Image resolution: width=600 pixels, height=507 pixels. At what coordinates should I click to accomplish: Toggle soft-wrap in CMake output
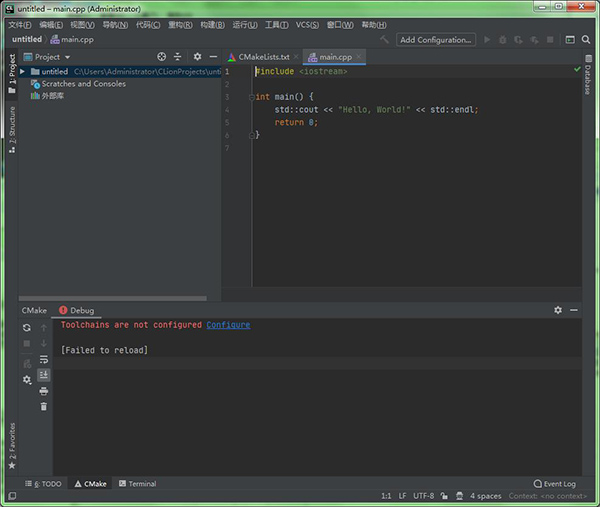pyautogui.click(x=43, y=359)
